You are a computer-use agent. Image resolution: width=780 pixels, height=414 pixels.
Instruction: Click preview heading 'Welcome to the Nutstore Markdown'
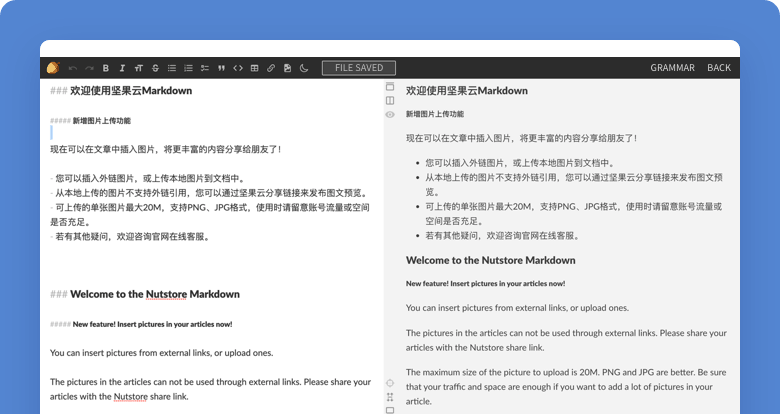coord(490,260)
